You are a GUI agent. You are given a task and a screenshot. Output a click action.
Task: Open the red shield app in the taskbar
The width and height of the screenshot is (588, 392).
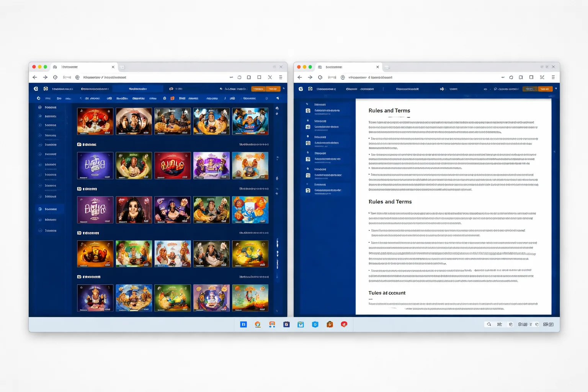click(x=344, y=324)
